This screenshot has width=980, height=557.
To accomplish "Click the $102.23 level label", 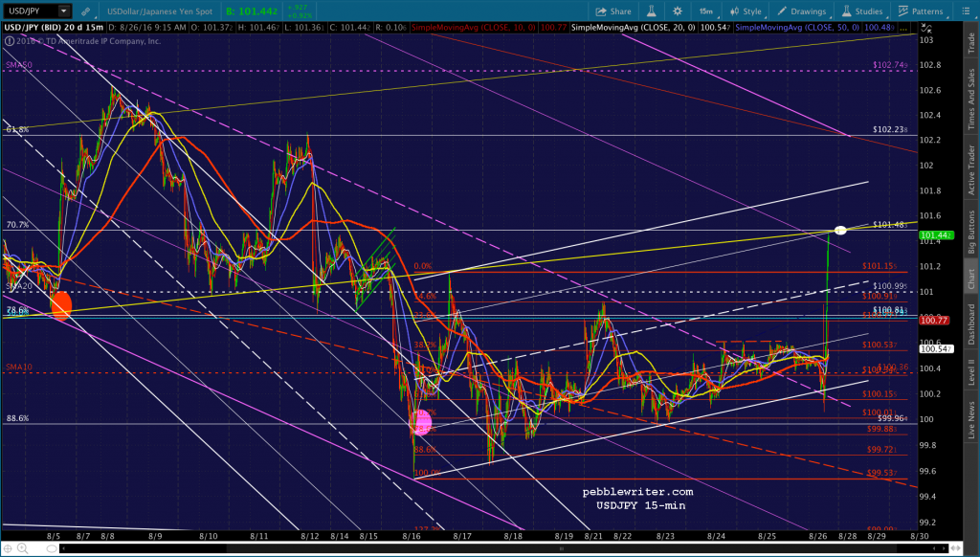I will pyautogui.click(x=890, y=129).
